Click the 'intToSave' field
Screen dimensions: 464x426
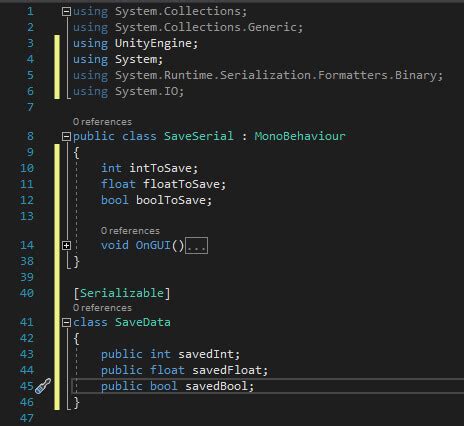pos(160,168)
